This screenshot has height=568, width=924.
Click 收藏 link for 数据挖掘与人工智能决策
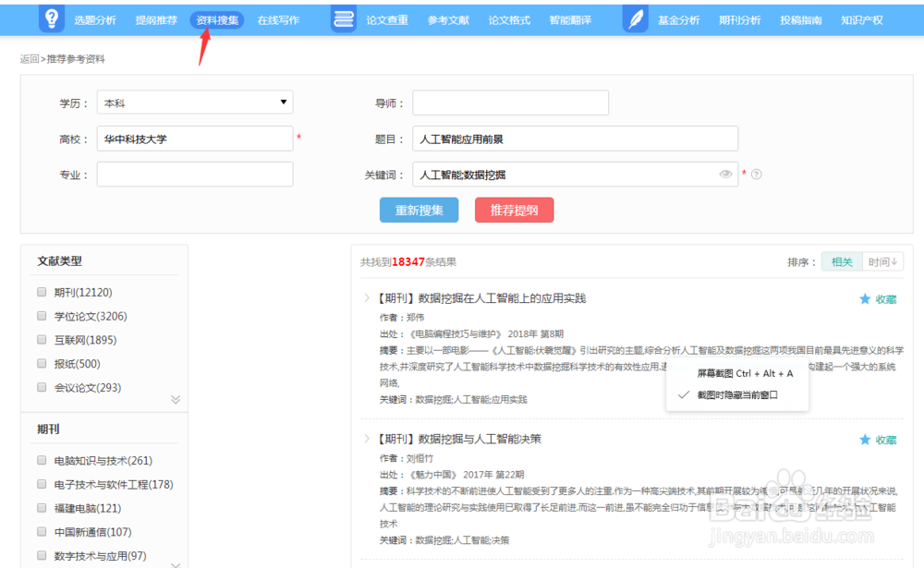pos(886,441)
